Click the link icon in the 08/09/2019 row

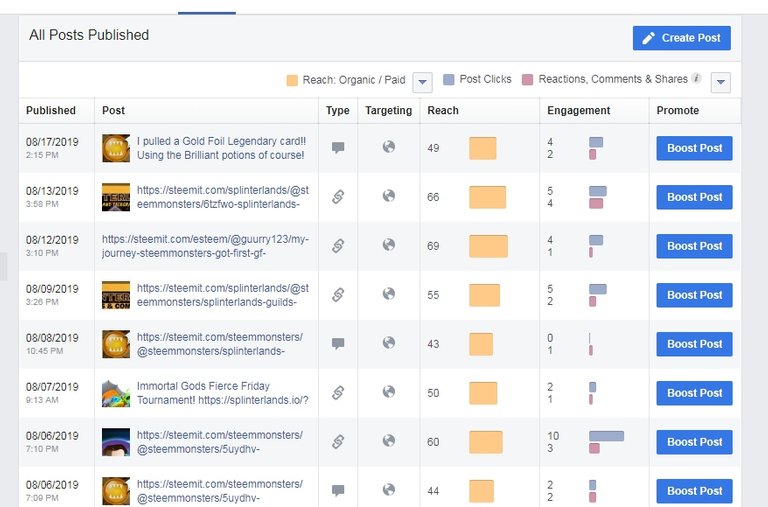point(338,294)
